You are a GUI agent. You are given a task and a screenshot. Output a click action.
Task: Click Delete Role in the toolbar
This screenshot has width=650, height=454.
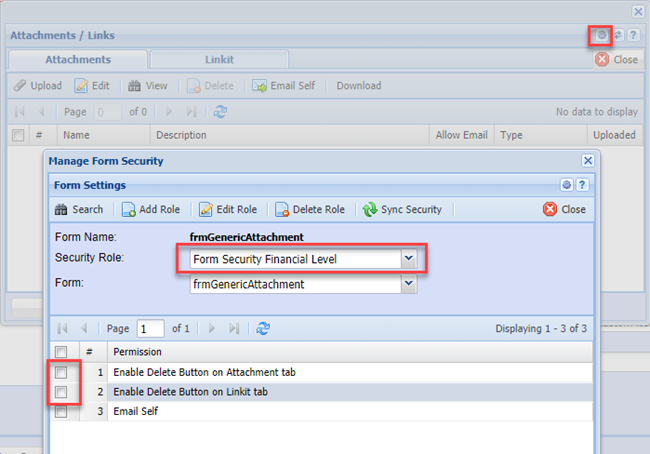[x=310, y=210]
